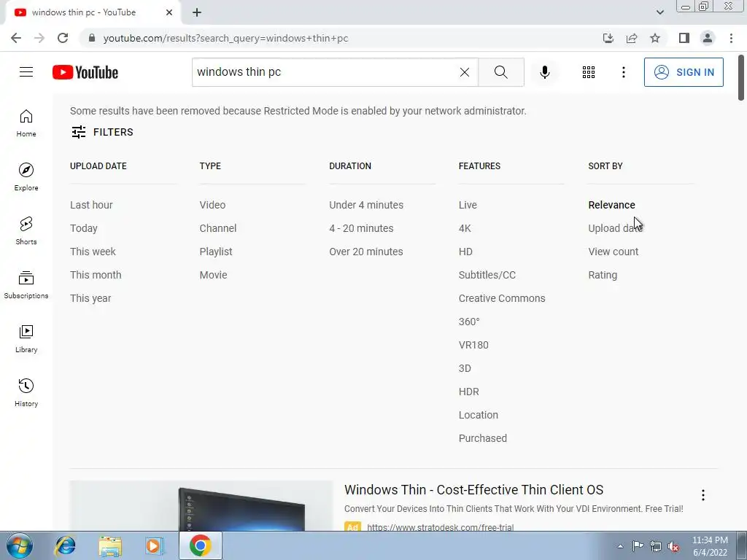This screenshot has height=560, width=747.
Task: Enable the 360° filter
Action: point(469,322)
